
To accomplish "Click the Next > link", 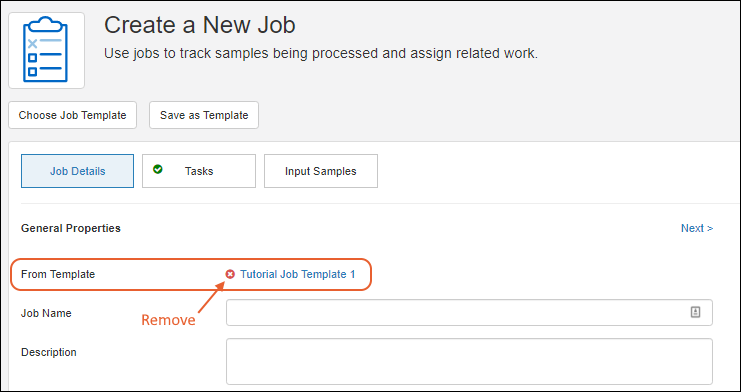I will coord(697,228).
